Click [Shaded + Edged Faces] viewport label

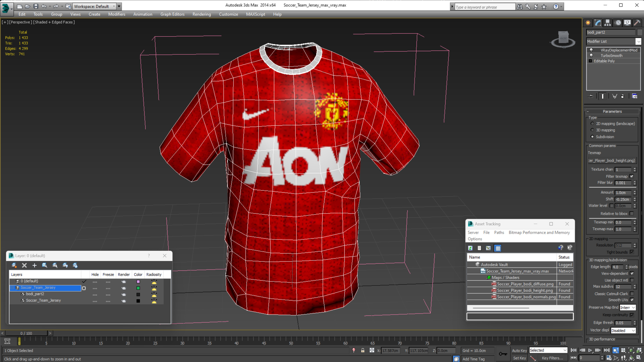[x=54, y=22]
